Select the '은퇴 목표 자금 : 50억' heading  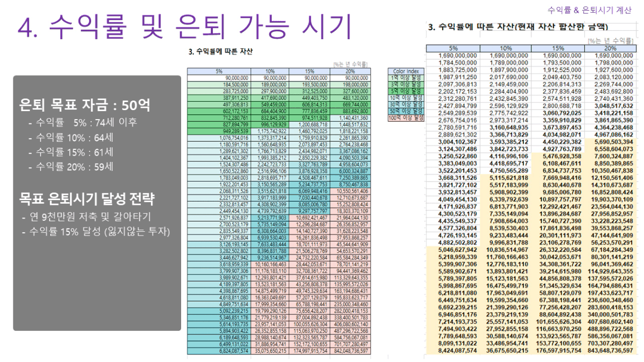click(84, 105)
